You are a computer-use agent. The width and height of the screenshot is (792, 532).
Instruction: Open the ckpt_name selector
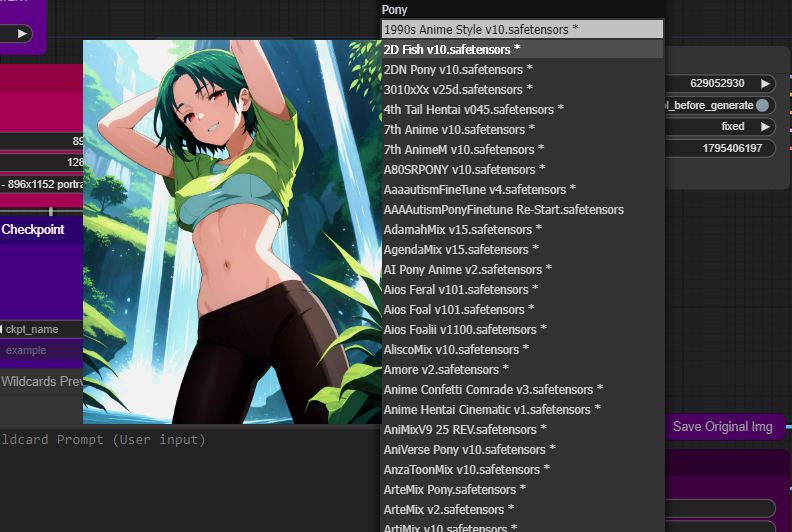point(41,329)
